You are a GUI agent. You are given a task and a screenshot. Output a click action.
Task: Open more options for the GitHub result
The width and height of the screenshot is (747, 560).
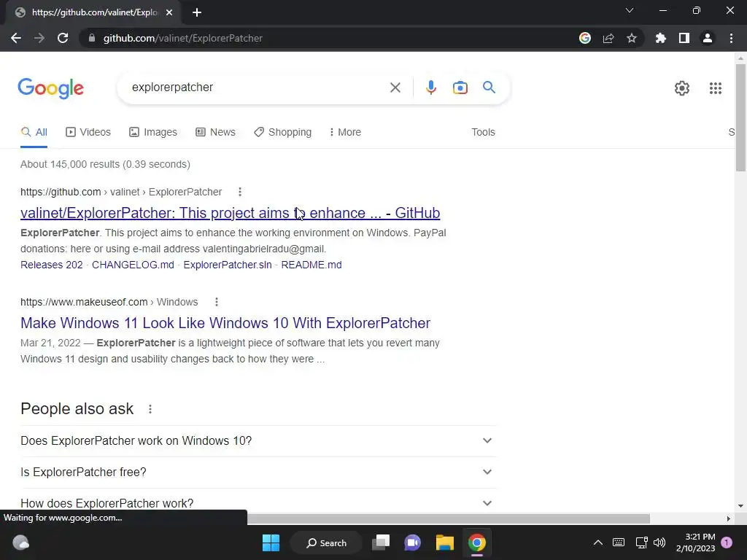pyautogui.click(x=239, y=192)
